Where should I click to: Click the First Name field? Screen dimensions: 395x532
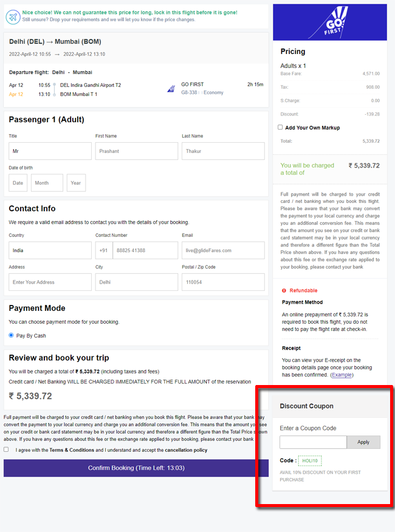pos(137,151)
